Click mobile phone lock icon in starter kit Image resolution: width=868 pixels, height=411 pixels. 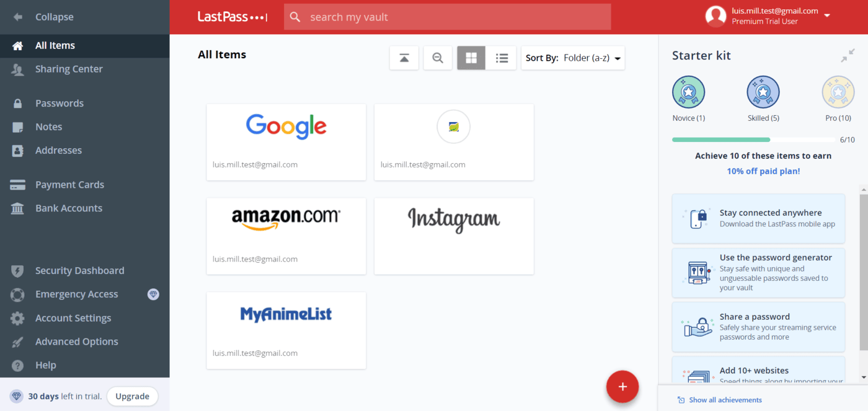point(697,219)
